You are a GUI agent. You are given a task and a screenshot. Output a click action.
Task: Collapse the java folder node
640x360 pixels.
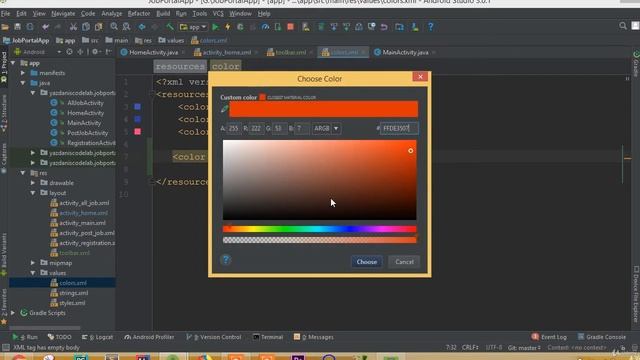click(x=23, y=83)
